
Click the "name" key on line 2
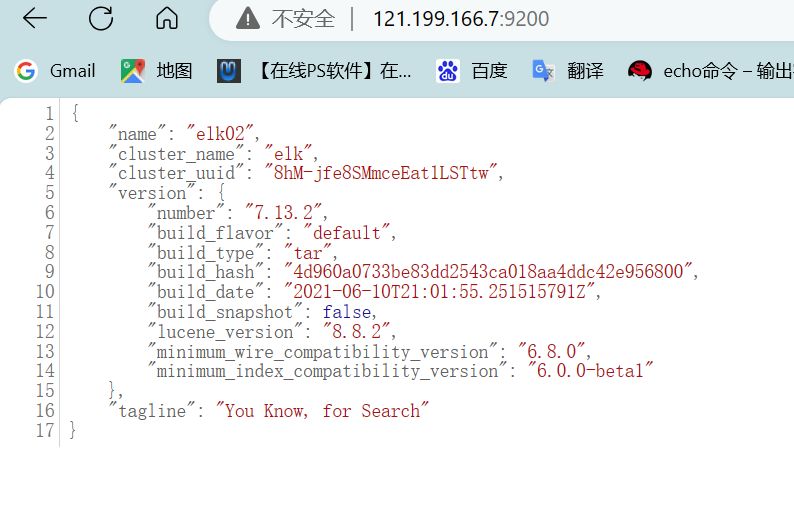click(137, 134)
